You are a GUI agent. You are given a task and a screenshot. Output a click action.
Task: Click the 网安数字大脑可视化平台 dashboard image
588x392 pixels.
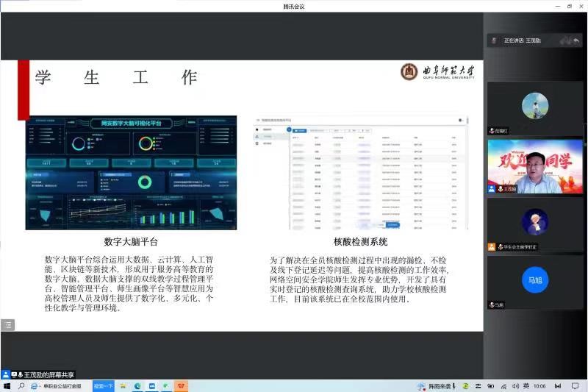(x=132, y=172)
